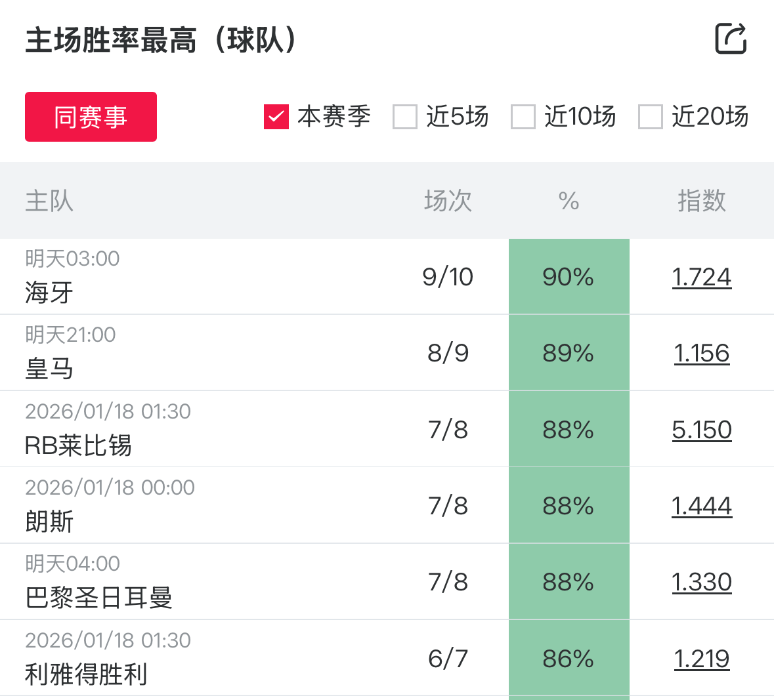Select the 1.444 odds for 朗斯
This screenshot has width=774, height=700.
pos(701,506)
